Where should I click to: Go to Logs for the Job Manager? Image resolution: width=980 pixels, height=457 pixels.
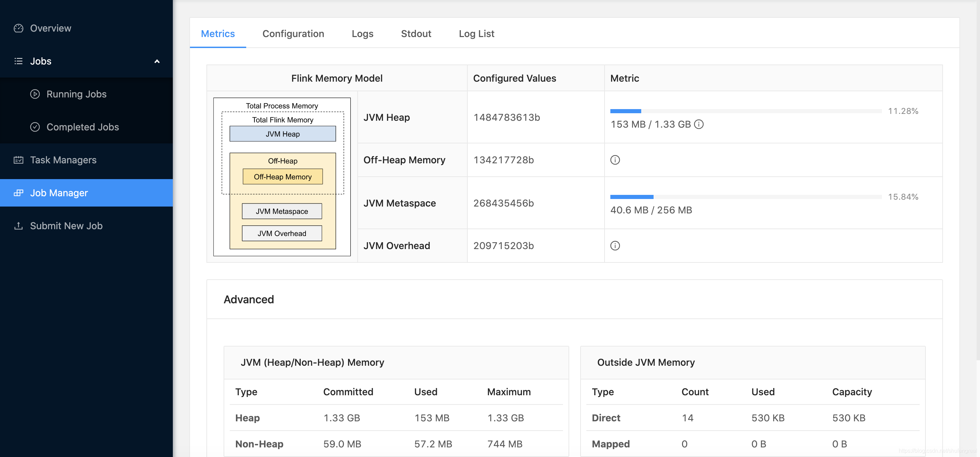point(362,34)
